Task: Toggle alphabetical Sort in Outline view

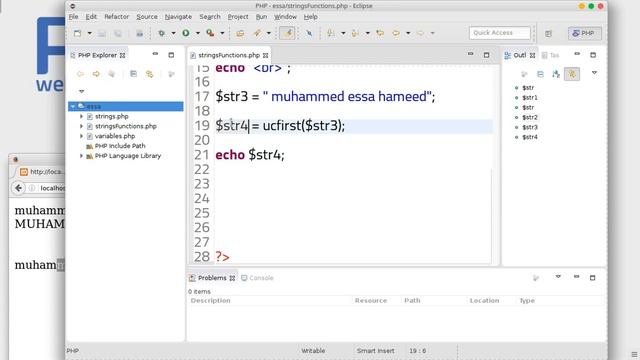Action: click(556, 74)
